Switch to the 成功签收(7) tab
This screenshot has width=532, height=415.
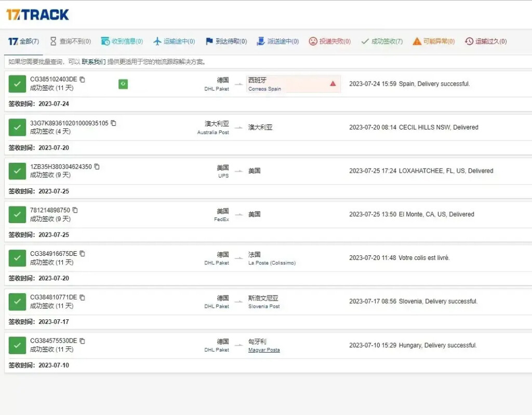tap(382, 42)
